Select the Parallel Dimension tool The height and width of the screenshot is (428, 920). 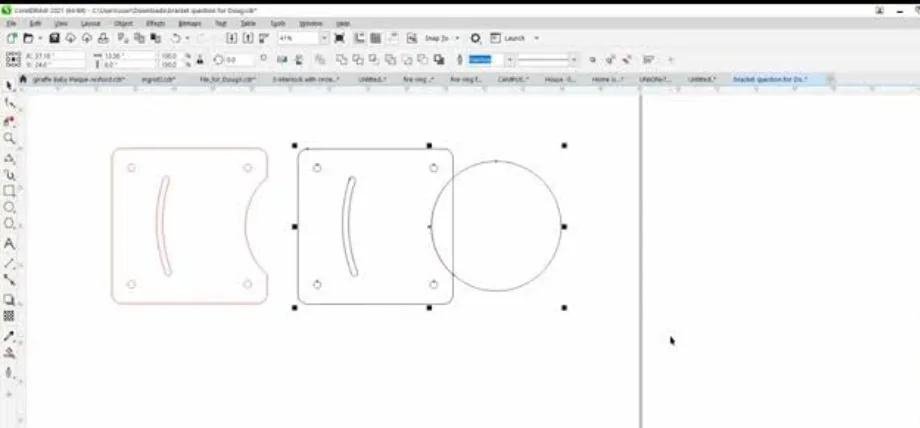pos(9,263)
